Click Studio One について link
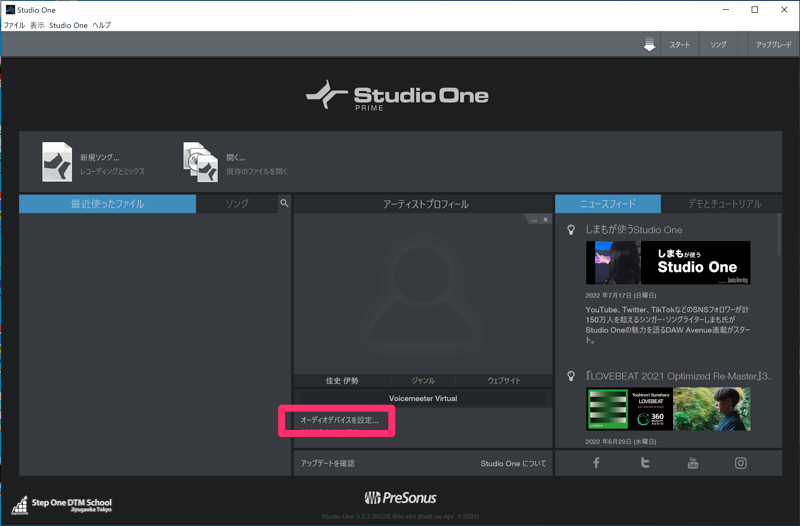Image resolution: width=800 pixels, height=526 pixels. 513,463
